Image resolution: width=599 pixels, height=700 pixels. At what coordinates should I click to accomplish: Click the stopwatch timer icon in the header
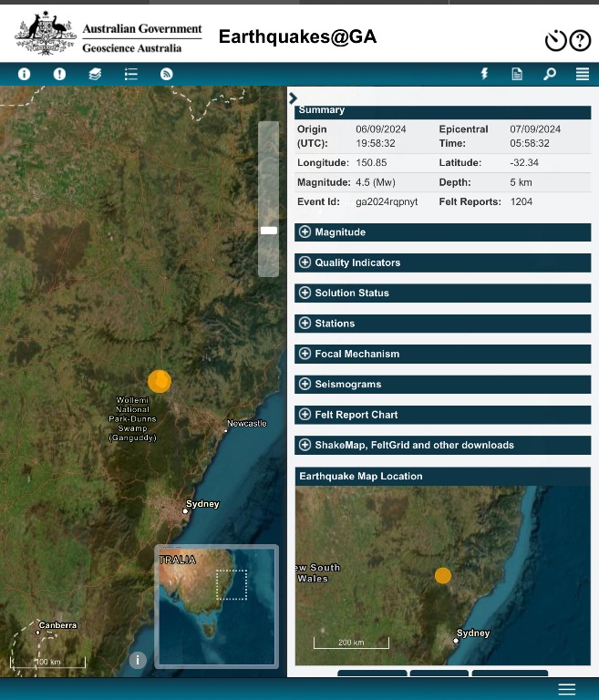point(555,41)
